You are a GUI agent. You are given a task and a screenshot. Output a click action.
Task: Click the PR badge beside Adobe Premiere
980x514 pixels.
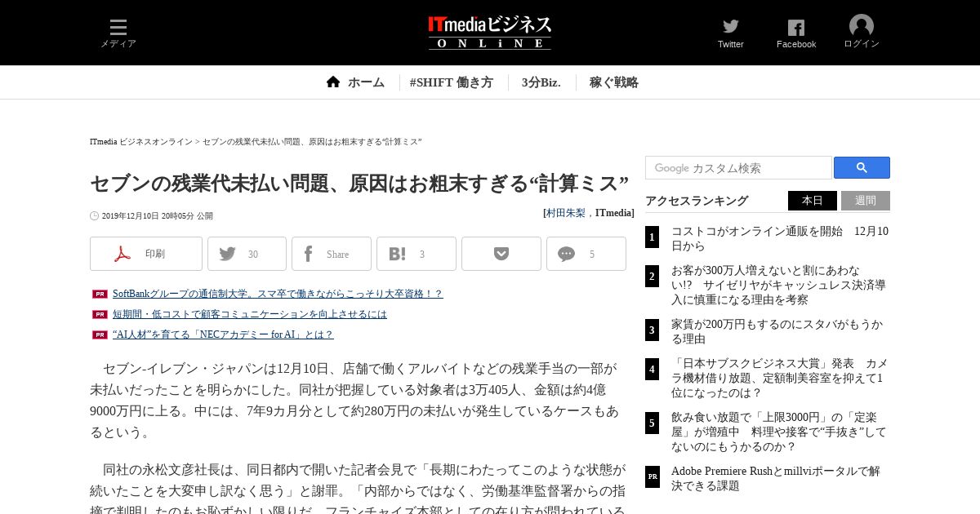click(x=652, y=476)
